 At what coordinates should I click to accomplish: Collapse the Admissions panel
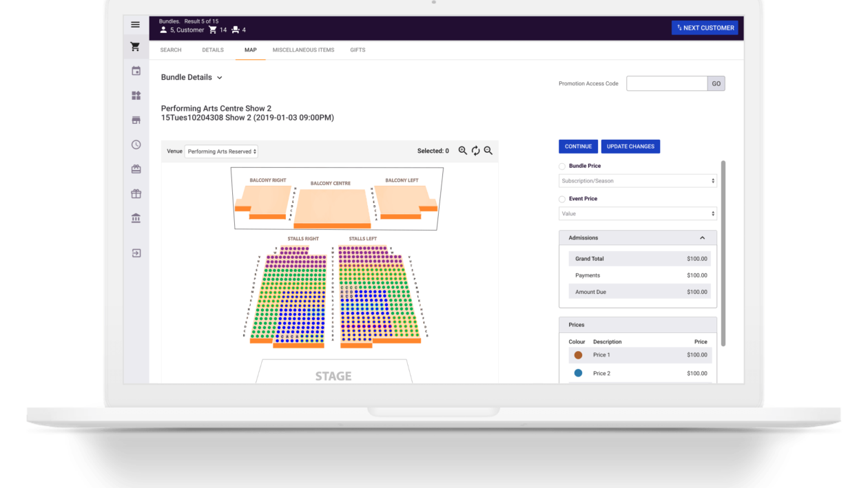coord(702,238)
